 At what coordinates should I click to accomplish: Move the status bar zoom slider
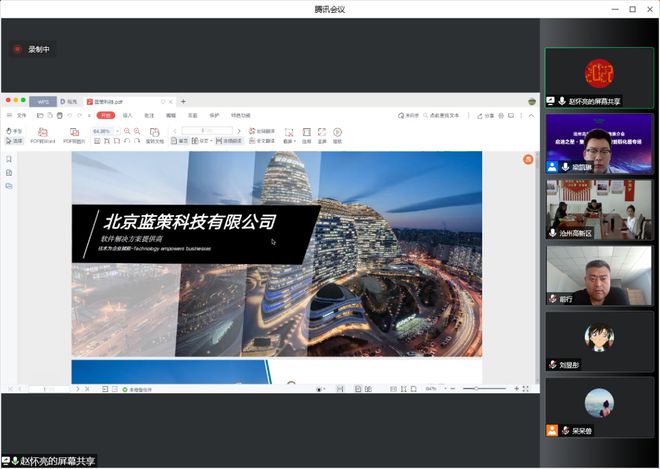tap(476, 389)
